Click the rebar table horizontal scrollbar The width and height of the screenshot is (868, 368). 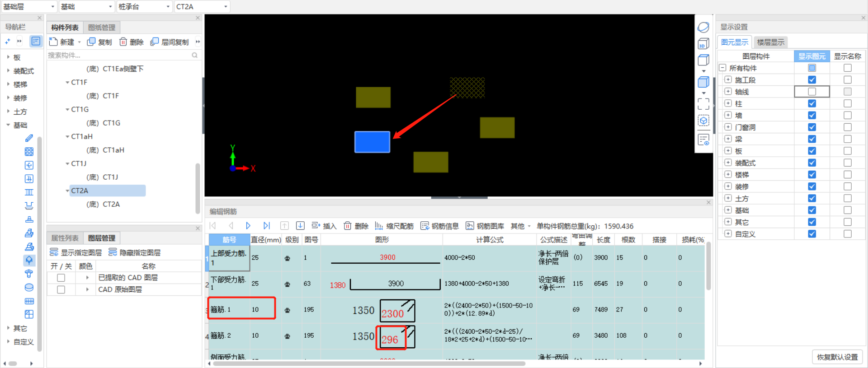pos(368,363)
